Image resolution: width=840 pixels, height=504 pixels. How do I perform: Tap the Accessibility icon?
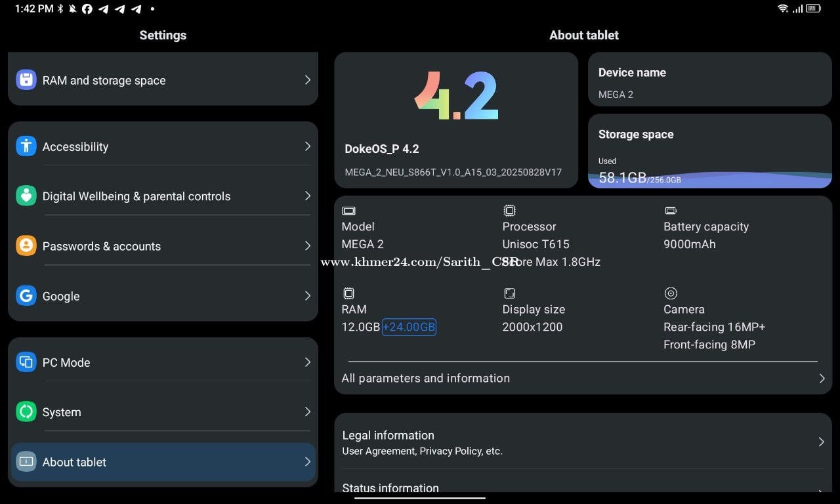pos(26,146)
